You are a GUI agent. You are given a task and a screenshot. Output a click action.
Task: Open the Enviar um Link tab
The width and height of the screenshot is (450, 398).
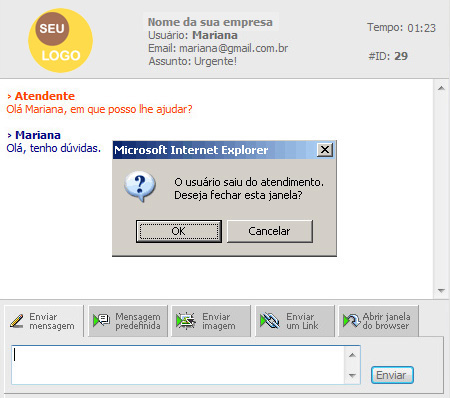(x=295, y=321)
